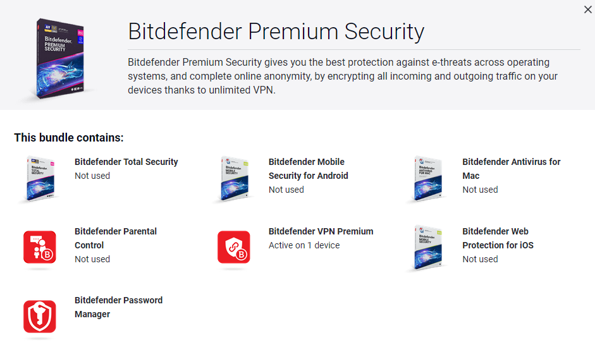The width and height of the screenshot is (595, 364).
Task: Click the 'Bitdefender Premium Security' heading
Action: pyautogui.click(x=276, y=31)
